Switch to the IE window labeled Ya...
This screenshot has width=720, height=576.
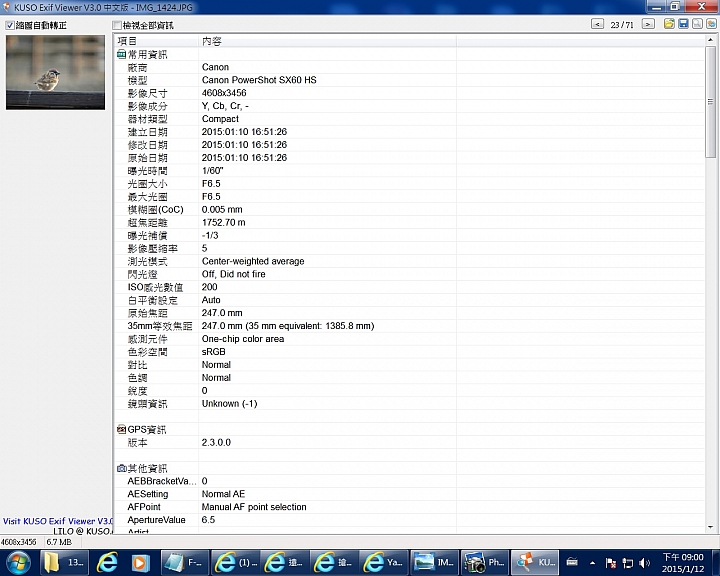[x=384, y=563]
